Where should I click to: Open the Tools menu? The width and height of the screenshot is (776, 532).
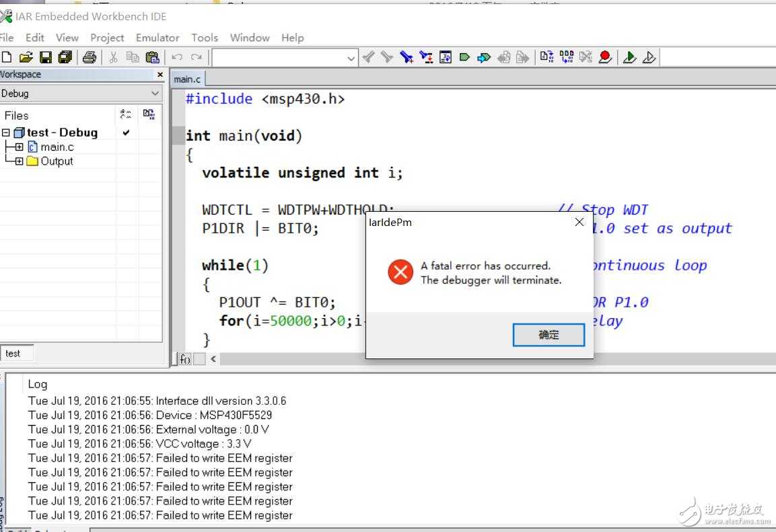pyautogui.click(x=205, y=38)
